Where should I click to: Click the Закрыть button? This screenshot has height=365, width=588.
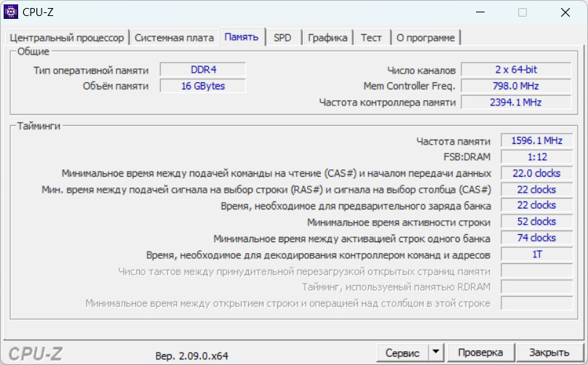pos(549,353)
